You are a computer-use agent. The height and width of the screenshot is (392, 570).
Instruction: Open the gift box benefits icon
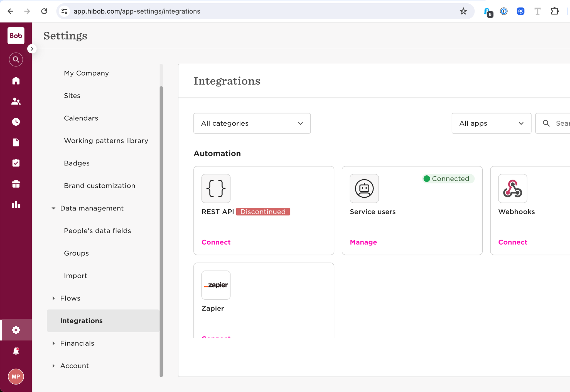click(x=16, y=184)
